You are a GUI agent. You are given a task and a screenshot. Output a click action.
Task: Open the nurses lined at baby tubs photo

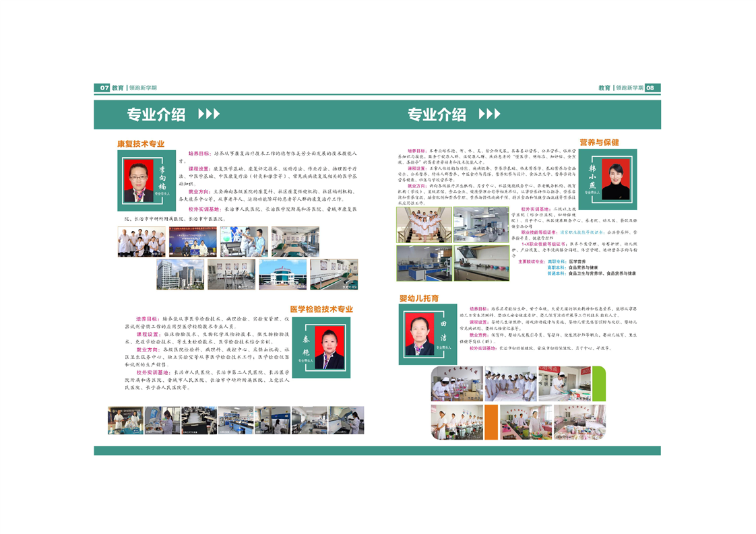point(457,422)
